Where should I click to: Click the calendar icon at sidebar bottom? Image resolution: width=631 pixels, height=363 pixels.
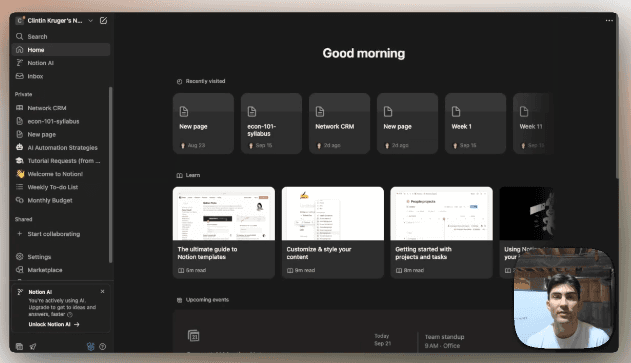point(19,346)
